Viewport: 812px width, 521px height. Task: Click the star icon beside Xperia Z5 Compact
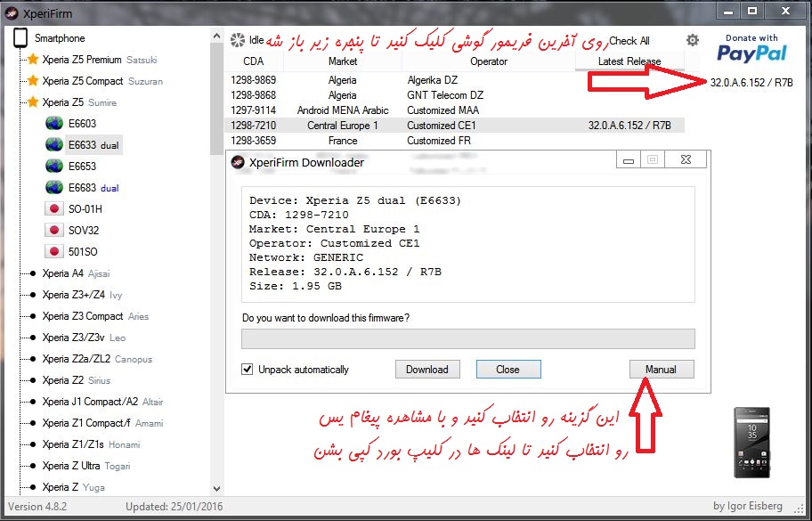[x=33, y=81]
